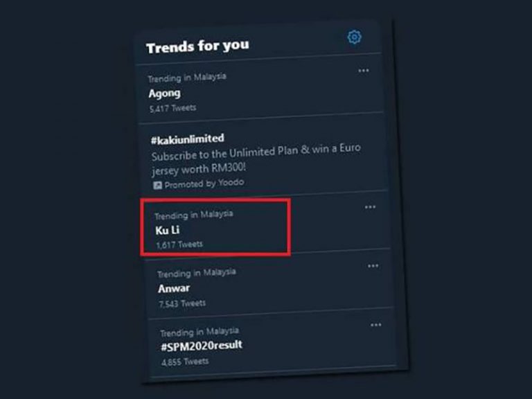Open more options for #SPM2020result trend
The image size is (532, 399).
[375, 325]
